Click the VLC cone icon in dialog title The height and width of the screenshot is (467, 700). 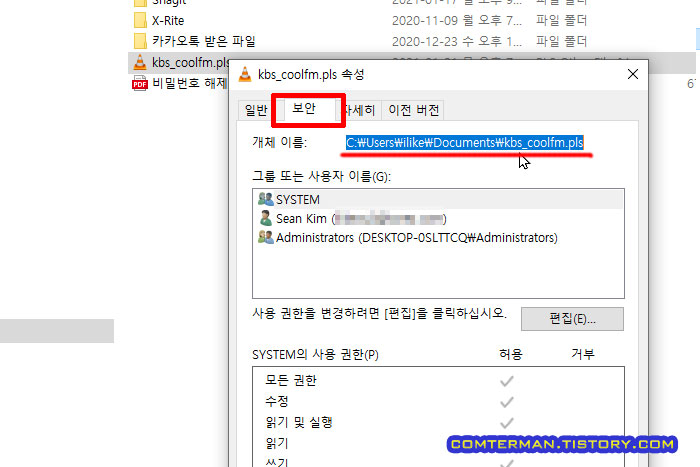245,74
